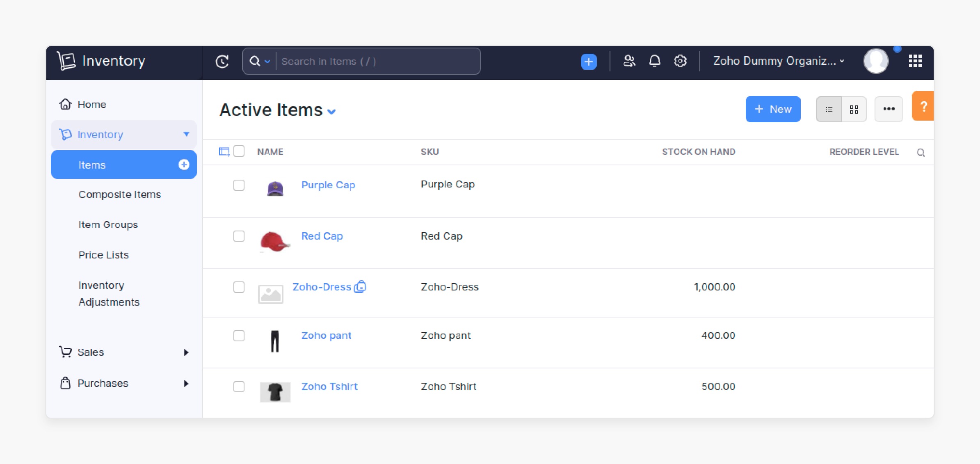This screenshot has width=980, height=464.
Task: Open Inventory Adjustments in sidebar
Action: (x=109, y=293)
